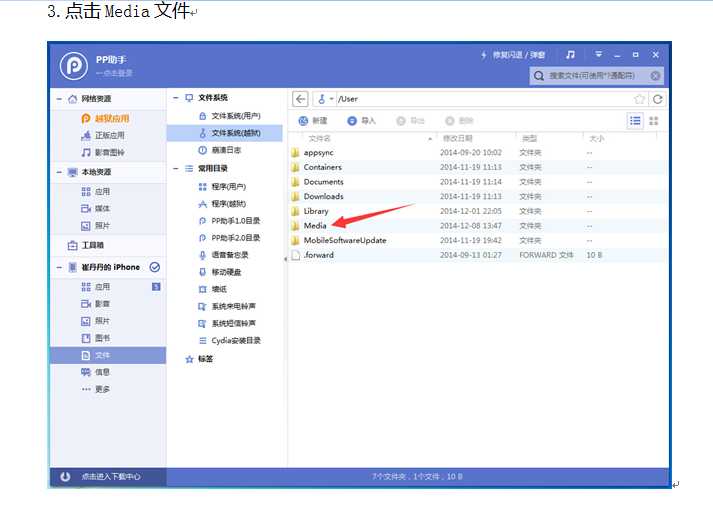Select the MobileSoftwareUpdate folder
The width and height of the screenshot is (713, 511).
coord(478,240)
